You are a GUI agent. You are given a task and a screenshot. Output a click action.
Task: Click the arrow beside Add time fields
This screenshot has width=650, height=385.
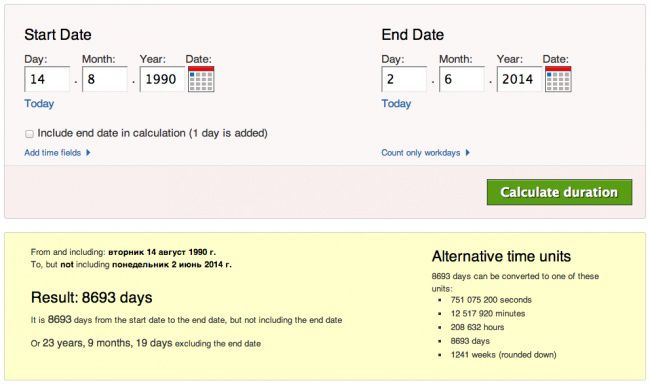point(88,153)
